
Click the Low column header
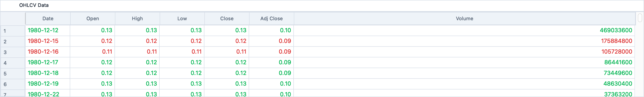[182, 19]
